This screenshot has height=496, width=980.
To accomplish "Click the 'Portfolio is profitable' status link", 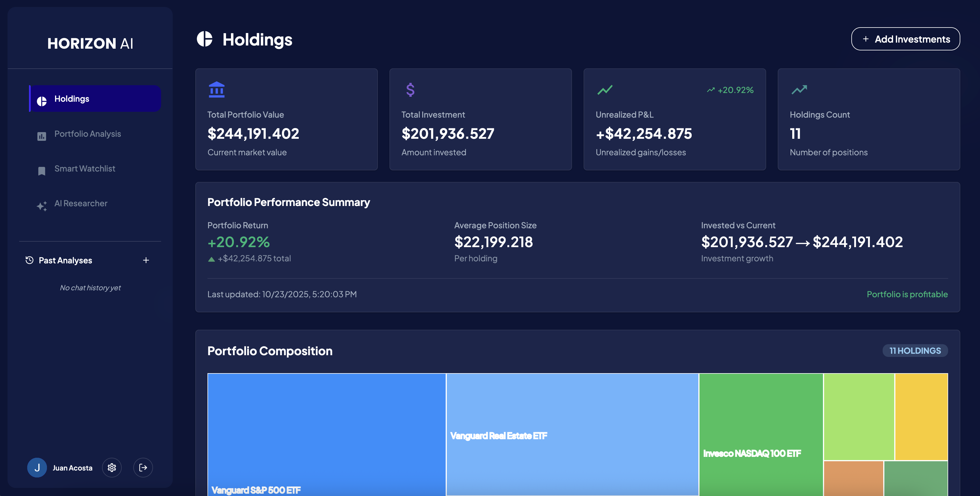I will (x=907, y=294).
